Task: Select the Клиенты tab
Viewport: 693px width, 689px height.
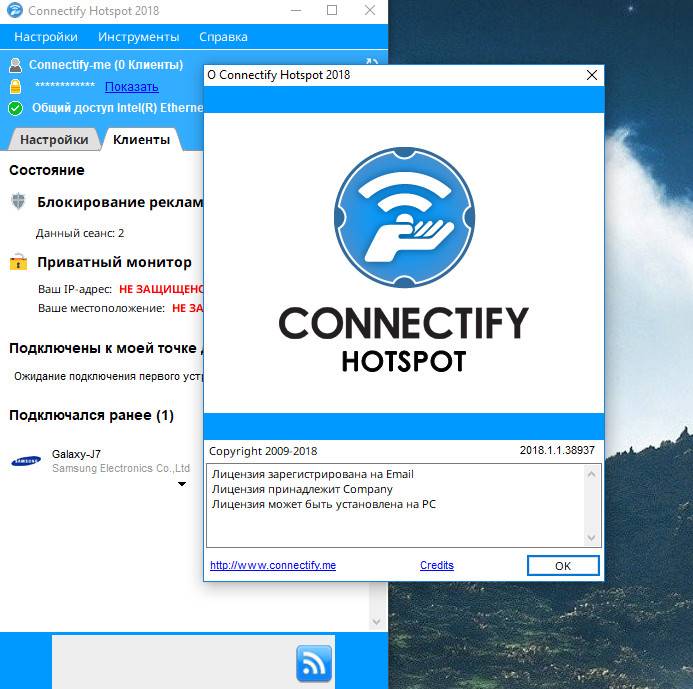Action: point(141,140)
